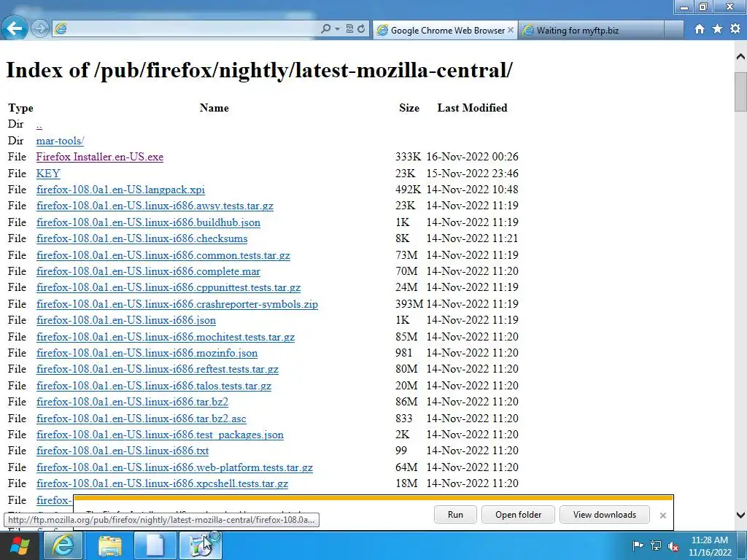Switch to Waiting for myftp.biz tab

[591, 30]
